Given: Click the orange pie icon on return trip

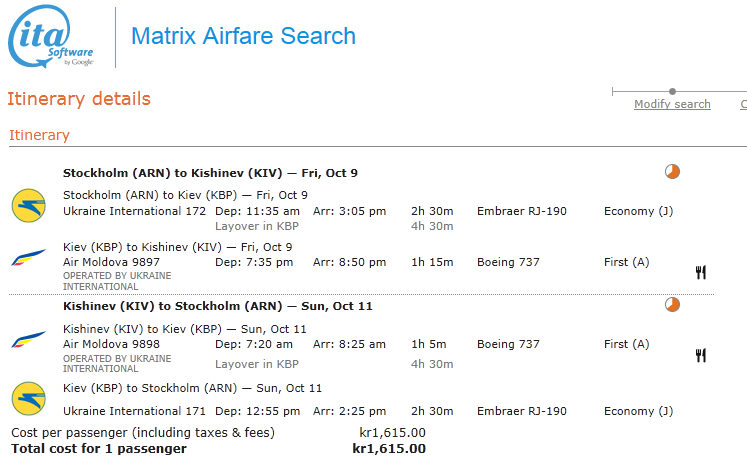Looking at the screenshot, I should tap(672, 304).
